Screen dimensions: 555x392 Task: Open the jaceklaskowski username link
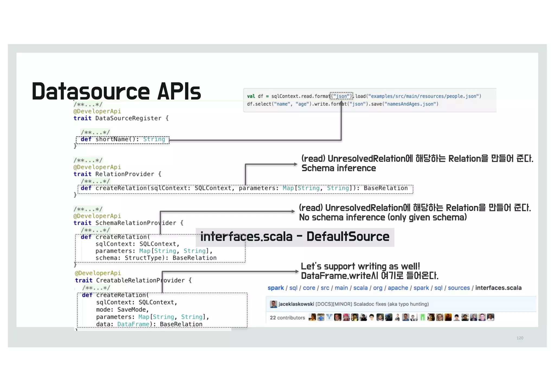pos(296,304)
